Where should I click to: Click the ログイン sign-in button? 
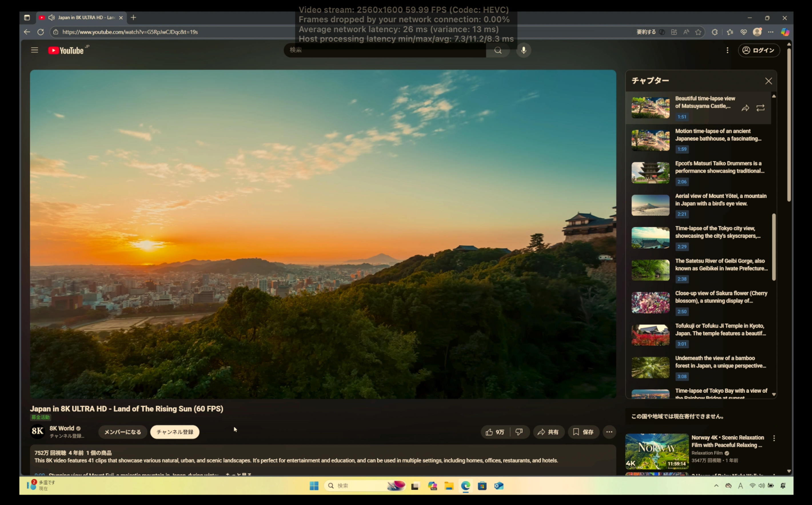tap(759, 50)
